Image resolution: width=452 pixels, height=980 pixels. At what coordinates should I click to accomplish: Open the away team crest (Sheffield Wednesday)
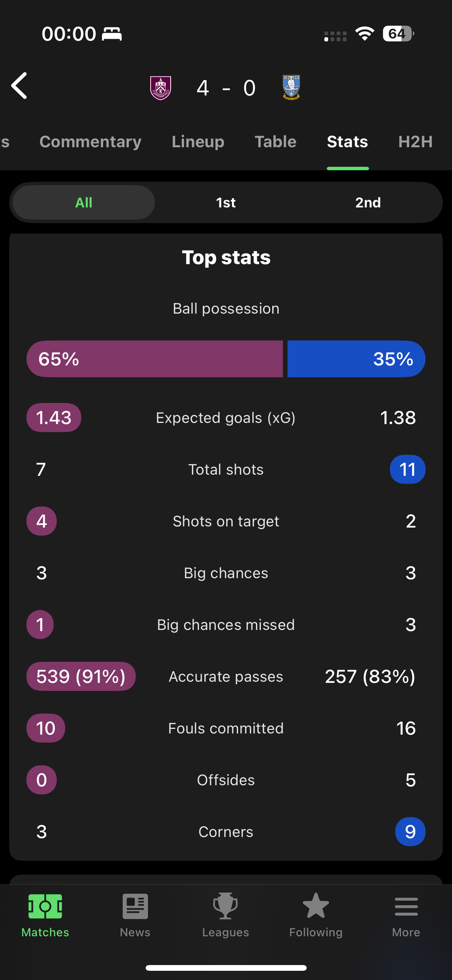tap(291, 88)
